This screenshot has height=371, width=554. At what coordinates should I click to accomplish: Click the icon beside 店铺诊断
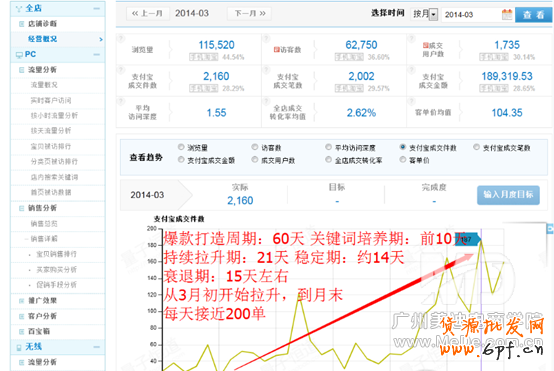pos(22,24)
